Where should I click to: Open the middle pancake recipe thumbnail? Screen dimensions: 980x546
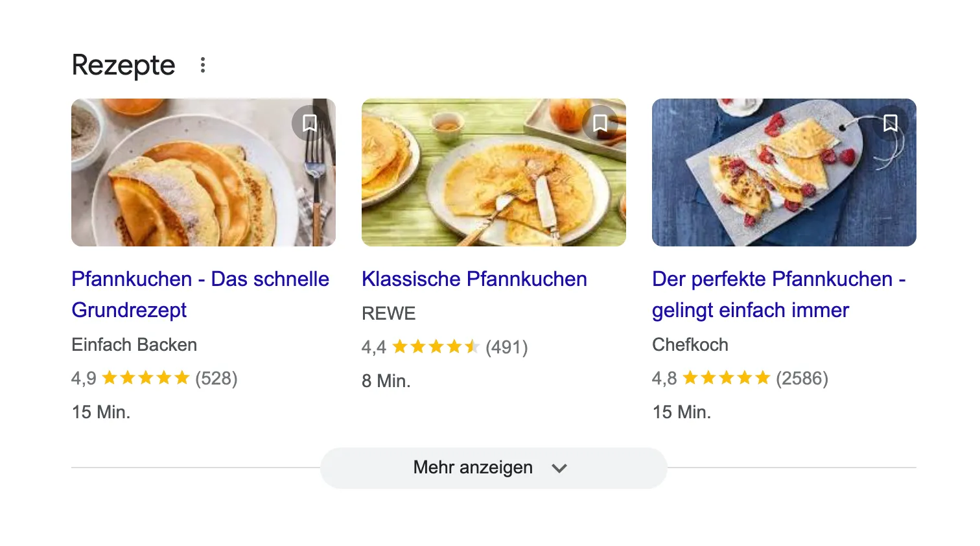point(494,172)
